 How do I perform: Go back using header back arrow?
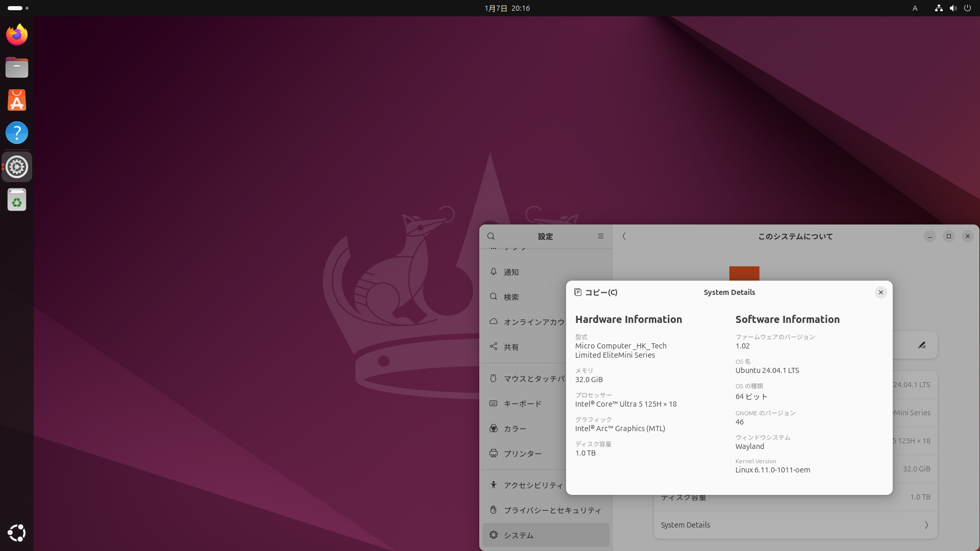point(624,236)
